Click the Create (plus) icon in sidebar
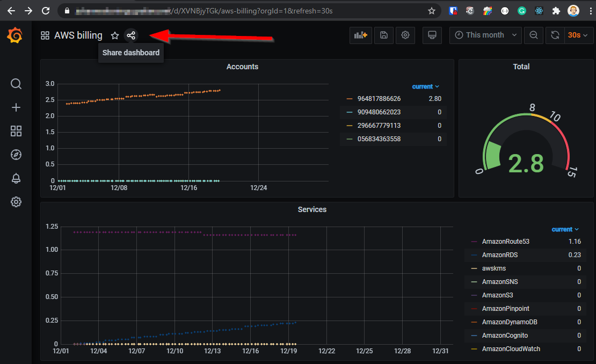This screenshot has height=364, width=596. (16, 107)
